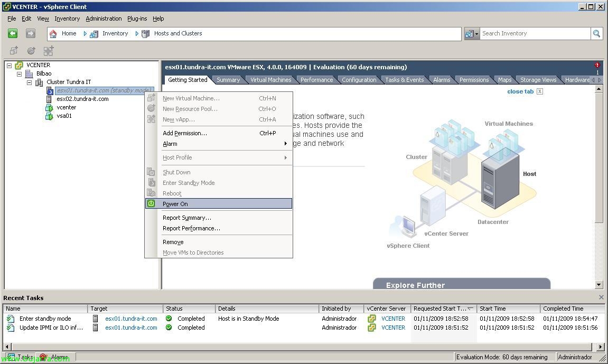Click the magnifier search button

click(596, 34)
